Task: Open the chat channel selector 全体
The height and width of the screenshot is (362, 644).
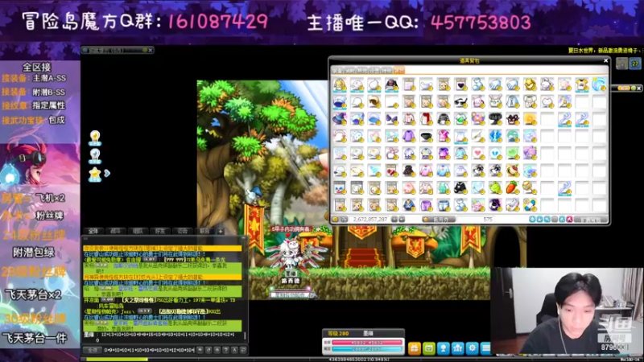Action: pos(93,350)
